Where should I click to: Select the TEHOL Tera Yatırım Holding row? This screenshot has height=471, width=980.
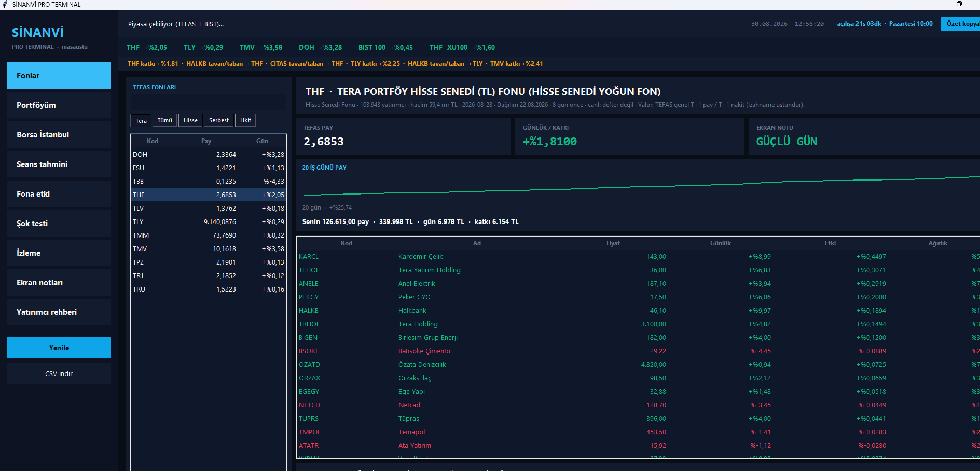click(x=639, y=270)
